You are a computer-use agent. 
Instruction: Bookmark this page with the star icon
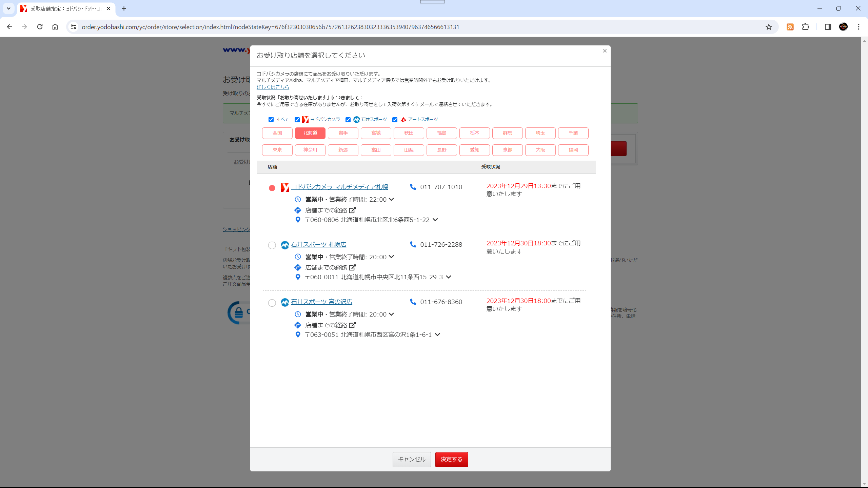click(769, 27)
